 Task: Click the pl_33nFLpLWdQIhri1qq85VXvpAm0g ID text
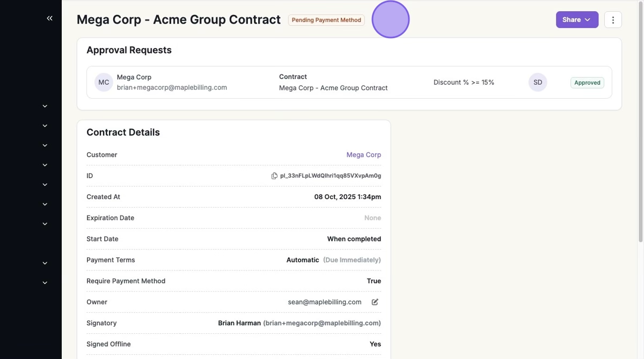[331, 176]
